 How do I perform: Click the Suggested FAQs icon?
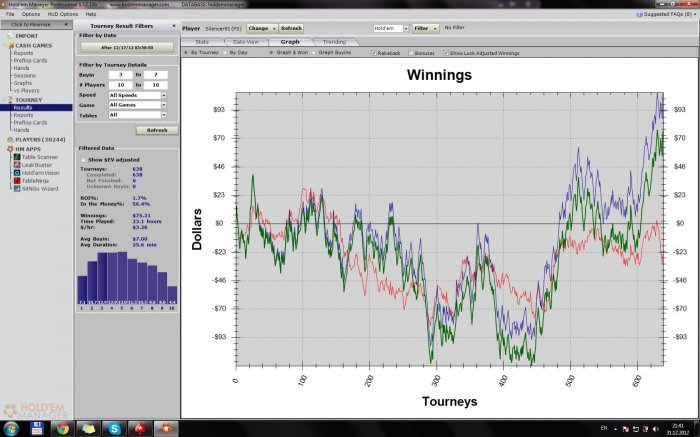[x=638, y=14]
